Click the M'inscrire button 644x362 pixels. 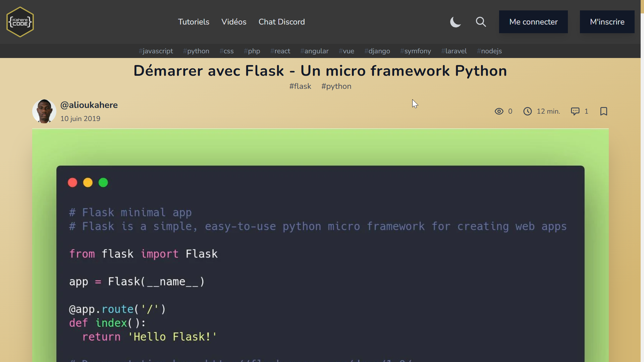[x=607, y=22]
